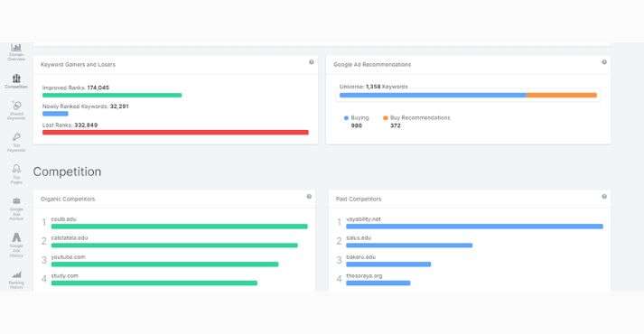Click the orange Buy Recommendations legend dot

386,117
